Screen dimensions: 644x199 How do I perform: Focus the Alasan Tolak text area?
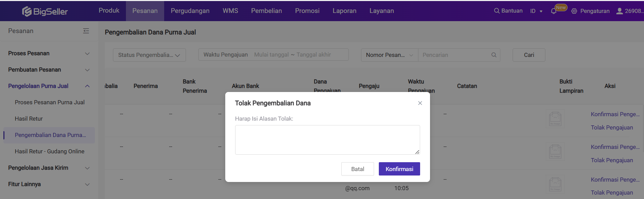[327, 140]
